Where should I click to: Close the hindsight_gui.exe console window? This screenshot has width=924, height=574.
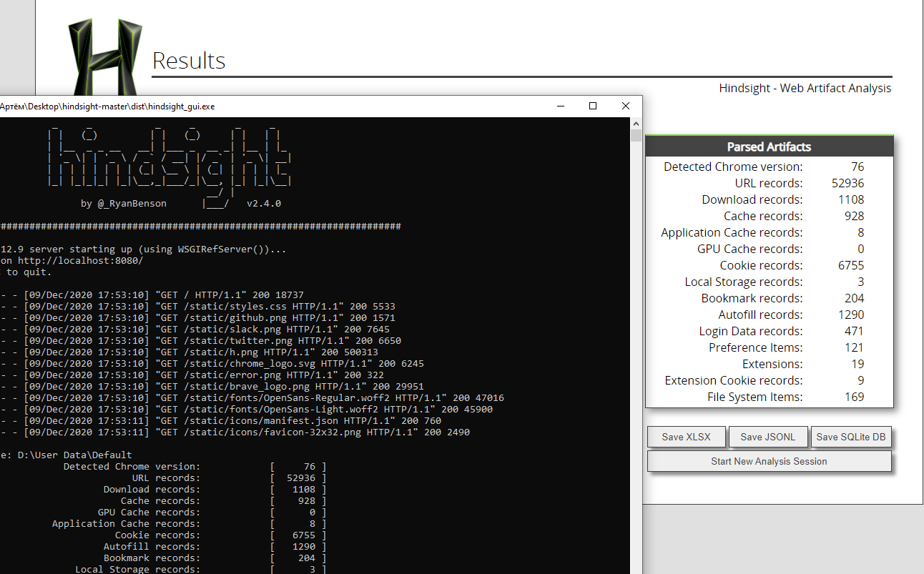[626, 106]
